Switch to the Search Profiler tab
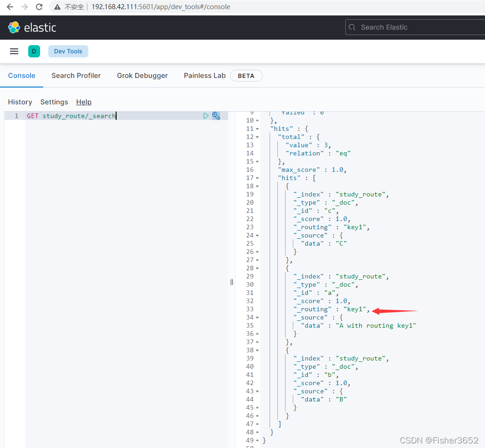Screen dimensions: 485x448 (x=76, y=76)
